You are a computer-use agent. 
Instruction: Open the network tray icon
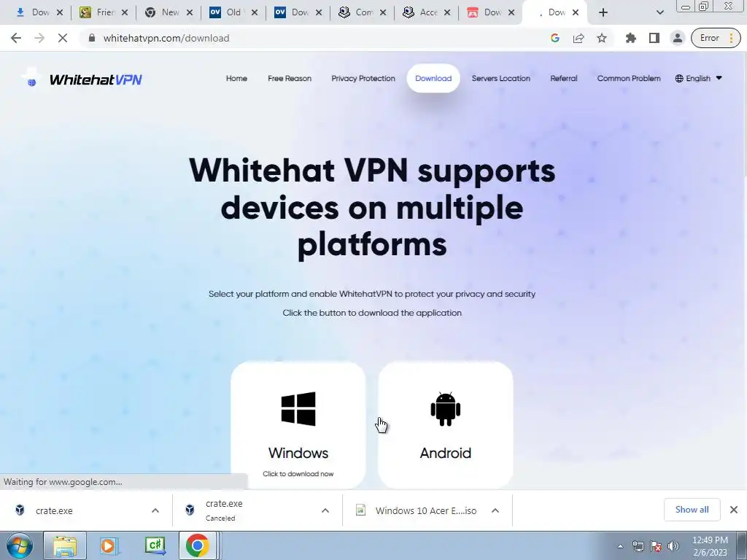(x=638, y=546)
